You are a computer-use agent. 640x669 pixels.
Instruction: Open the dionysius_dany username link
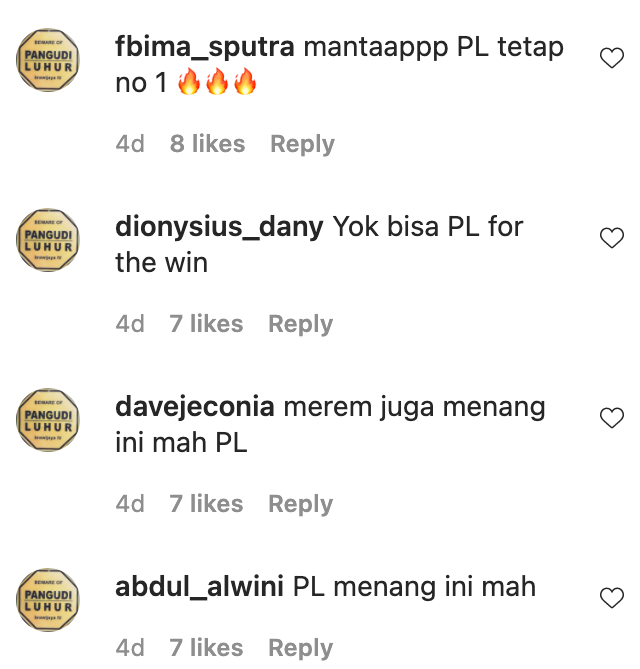tap(219, 228)
